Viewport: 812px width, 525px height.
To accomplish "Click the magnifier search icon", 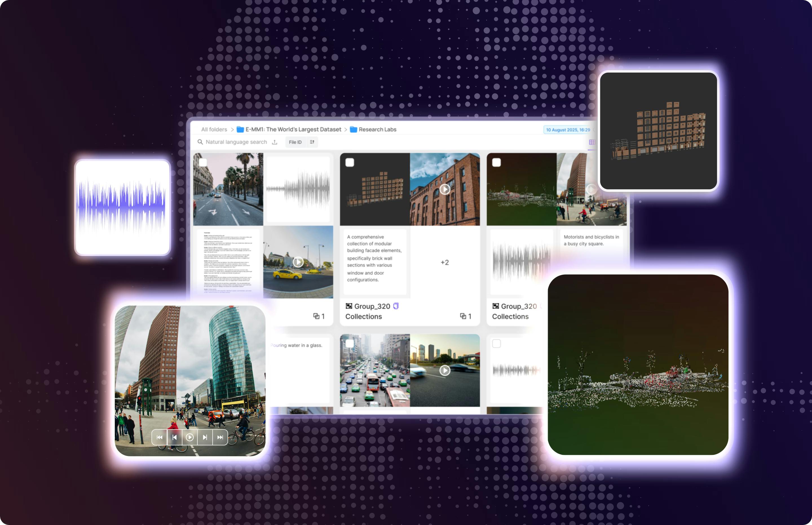I will [201, 142].
